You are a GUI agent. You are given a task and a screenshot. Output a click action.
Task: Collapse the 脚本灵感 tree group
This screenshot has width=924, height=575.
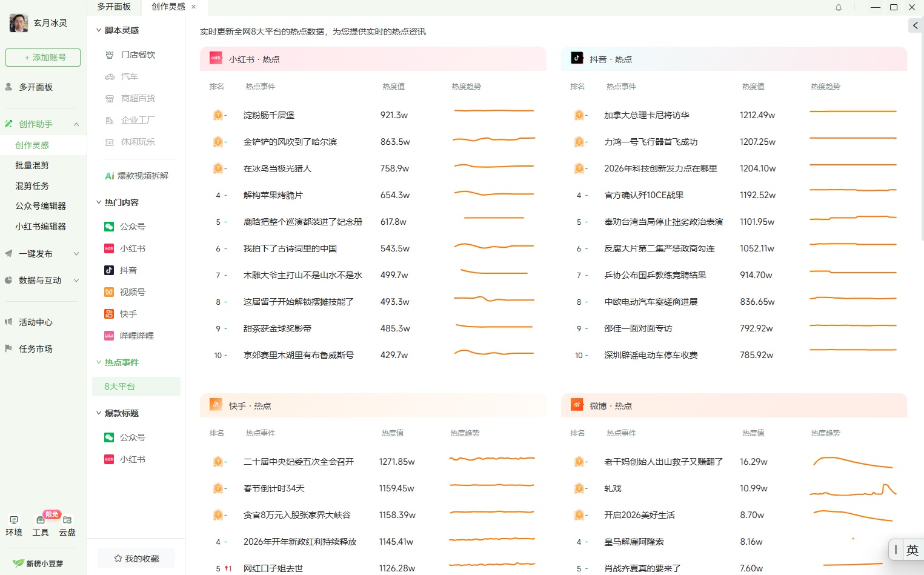(99, 30)
